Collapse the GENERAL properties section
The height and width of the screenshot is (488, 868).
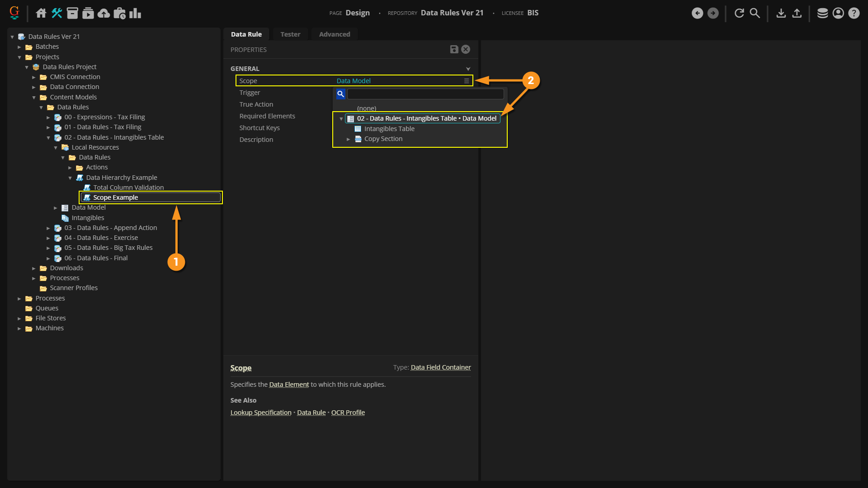(x=468, y=69)
